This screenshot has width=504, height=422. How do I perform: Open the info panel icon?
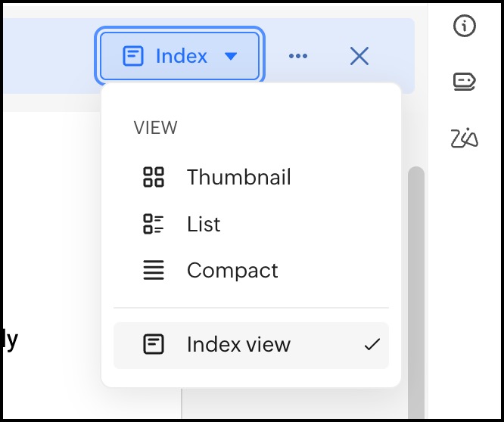pyautogui.click(x=465, y=26)
